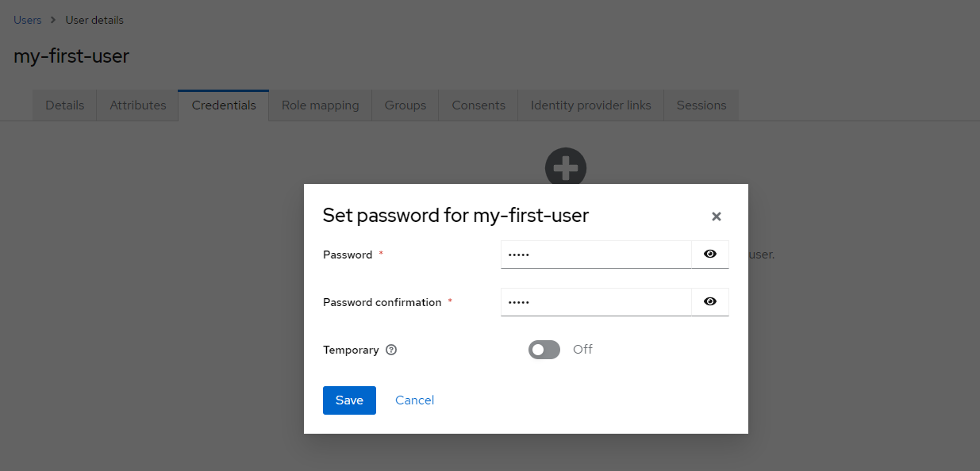This screenshot has width=980, height=471.
Task: Click the Temporary help question mark icon
Action: pos(391,350)
